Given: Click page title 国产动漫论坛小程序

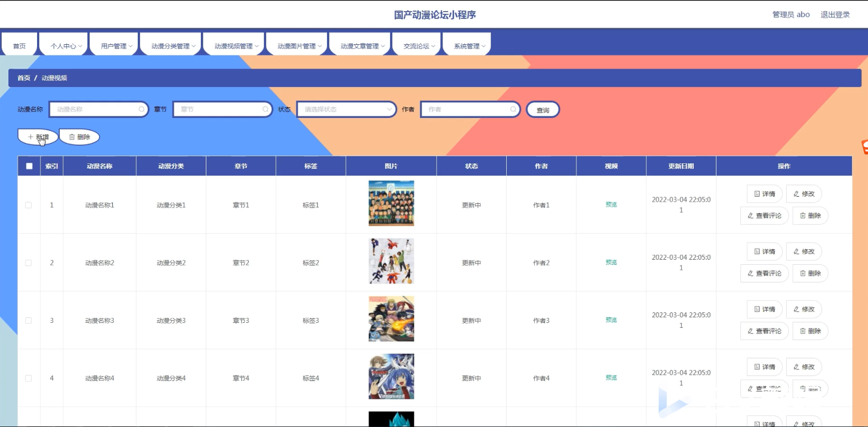Looking at the screenshot, I should point(435,15).
